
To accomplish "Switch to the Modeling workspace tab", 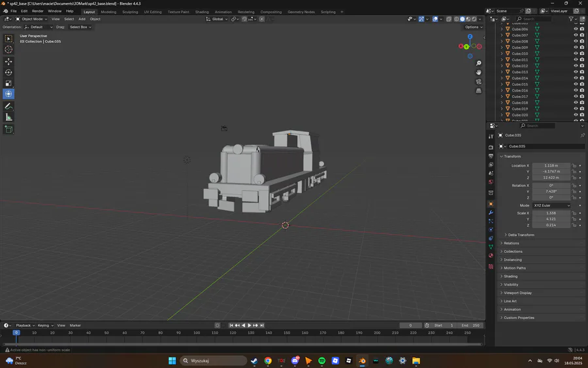I will (108, 12).
